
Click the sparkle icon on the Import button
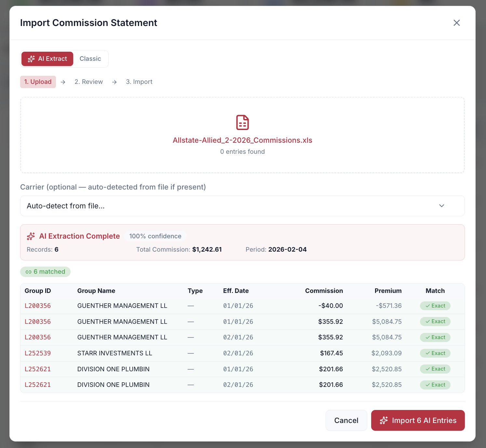point(384,420)
